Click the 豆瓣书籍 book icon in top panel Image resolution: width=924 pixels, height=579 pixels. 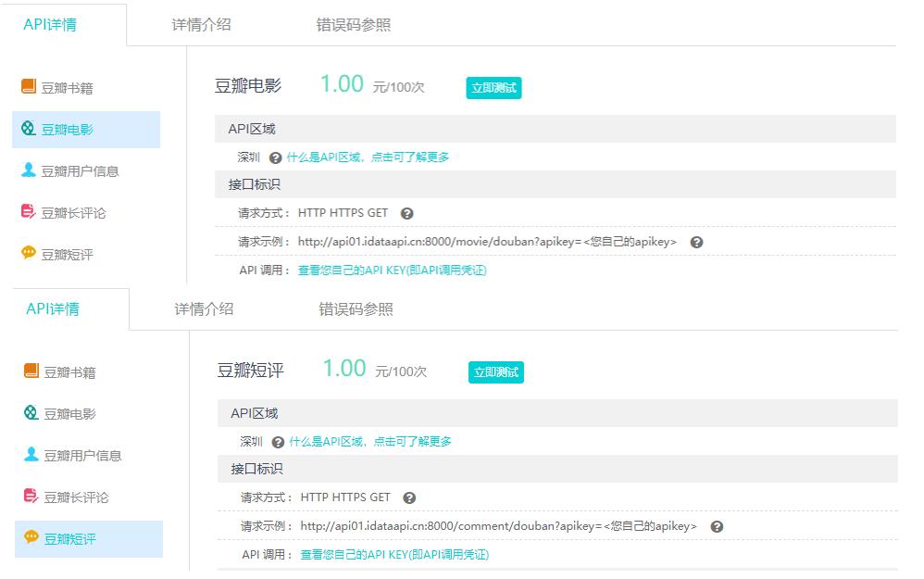[x=29, y=86]
